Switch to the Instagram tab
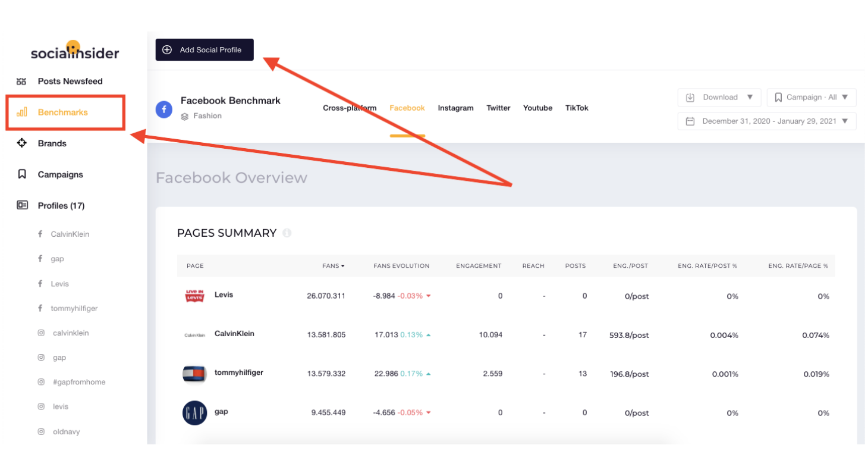 pyautogui.click(x=455, y=108)
